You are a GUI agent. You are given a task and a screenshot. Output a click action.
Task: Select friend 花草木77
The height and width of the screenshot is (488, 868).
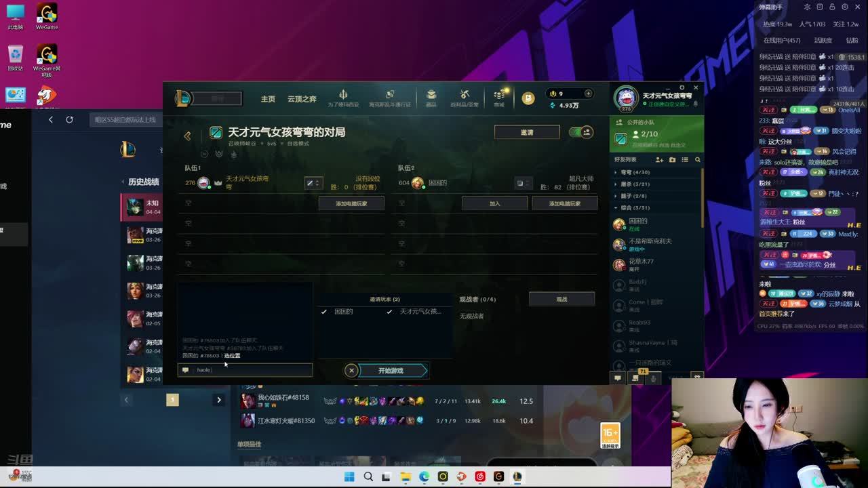click(x=656, y=264)
